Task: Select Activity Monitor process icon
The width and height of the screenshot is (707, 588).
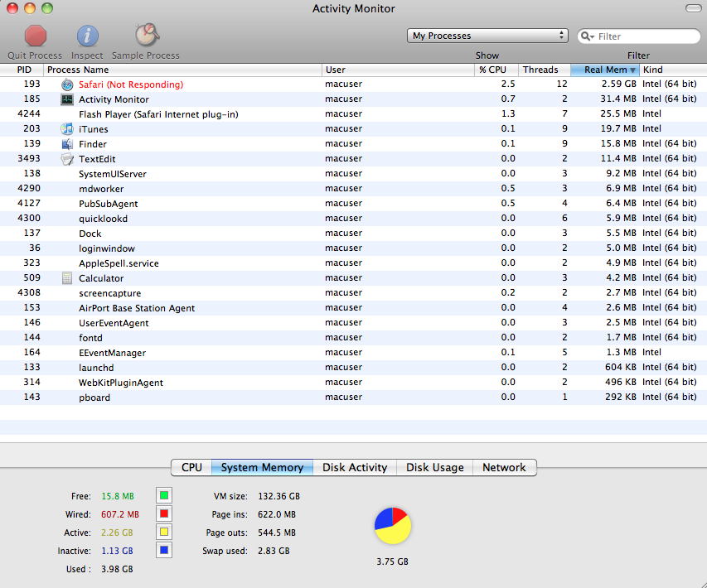Action: 67,99
